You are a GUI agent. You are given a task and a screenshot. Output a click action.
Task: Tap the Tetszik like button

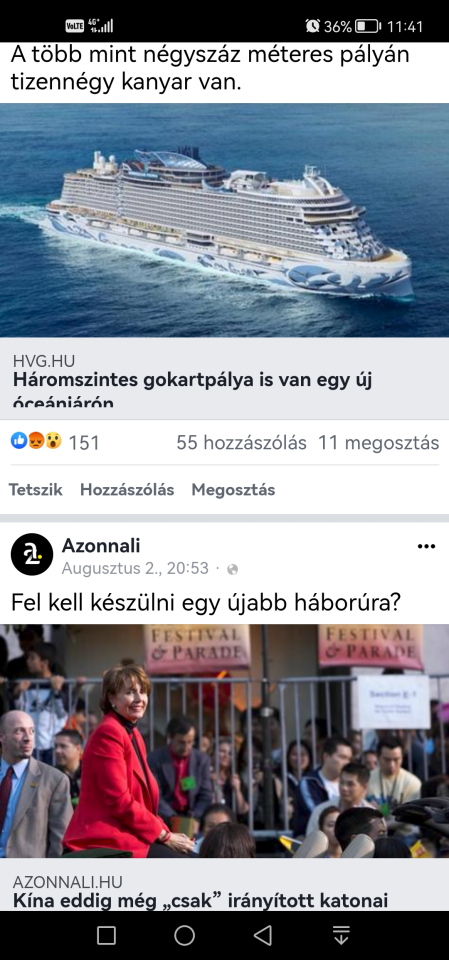point(36,490)
